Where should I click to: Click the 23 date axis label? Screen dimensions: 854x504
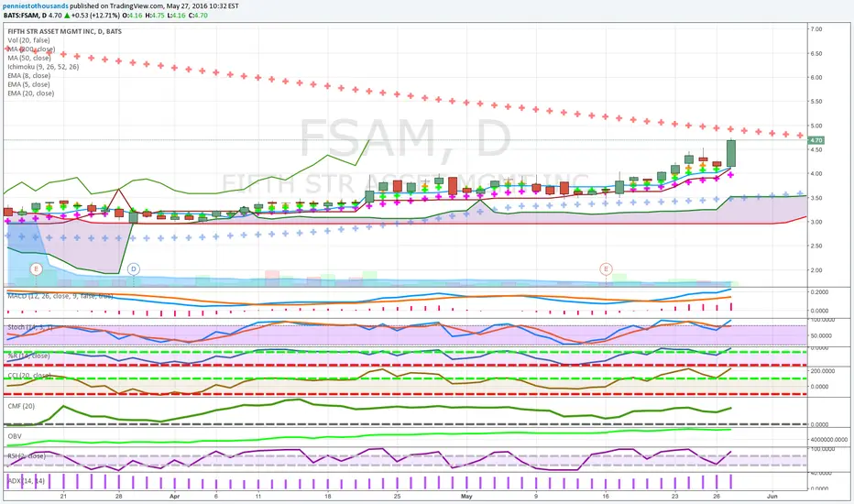point(674,497)
